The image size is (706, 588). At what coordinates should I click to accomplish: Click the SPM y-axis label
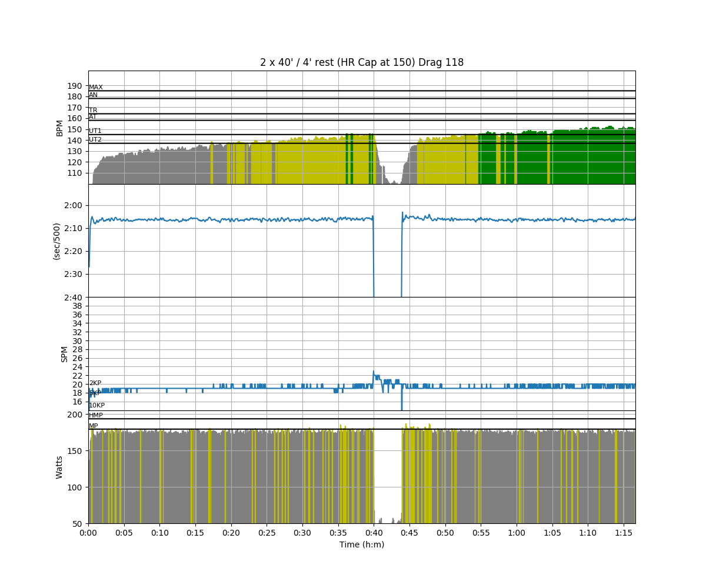[65, 354]
